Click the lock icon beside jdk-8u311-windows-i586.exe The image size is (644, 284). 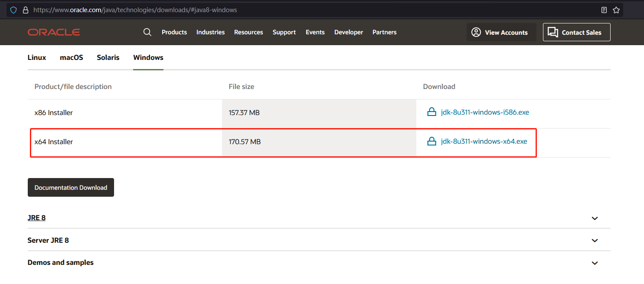[x=432, y=112]
